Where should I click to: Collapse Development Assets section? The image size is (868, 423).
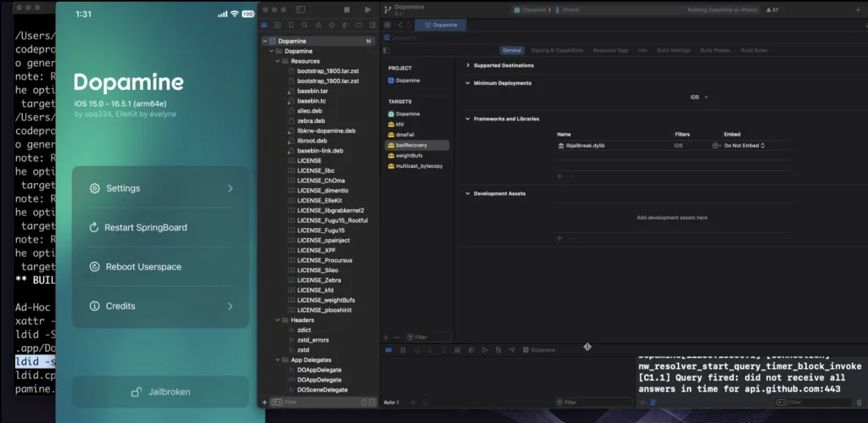click(x=468, y=194)
